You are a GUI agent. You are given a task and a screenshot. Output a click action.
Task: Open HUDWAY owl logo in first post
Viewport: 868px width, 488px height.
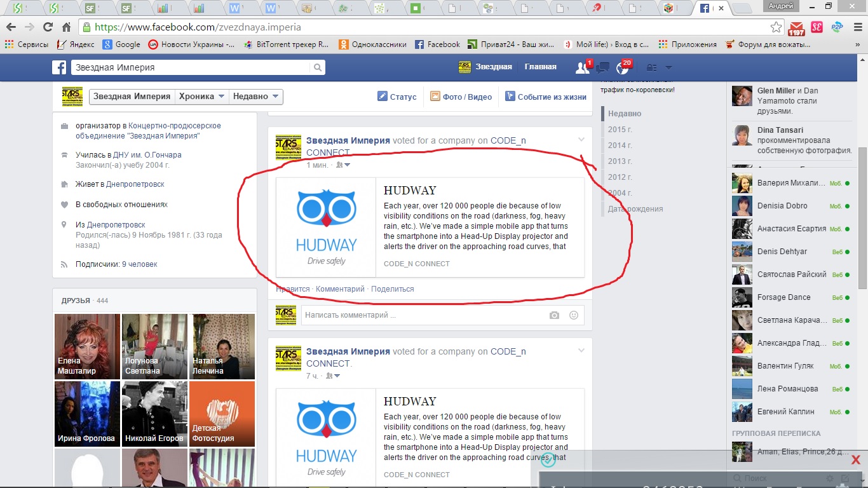click(x=327, y=227)
